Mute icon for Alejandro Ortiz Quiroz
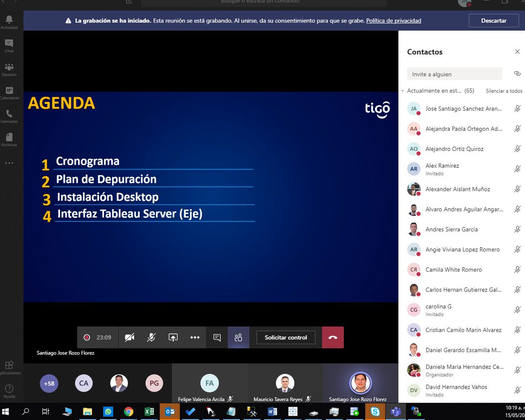525x420 pixels. pos(517,149)
